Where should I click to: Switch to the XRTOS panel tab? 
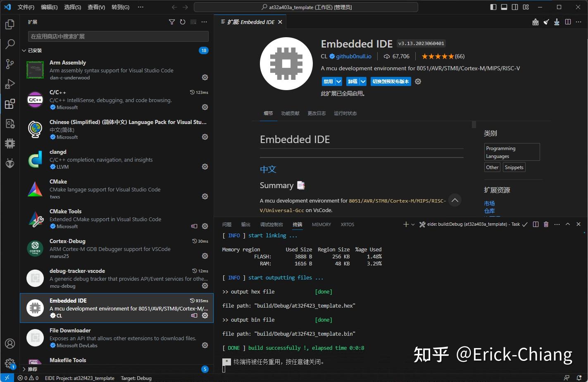(x=347, y=224)
